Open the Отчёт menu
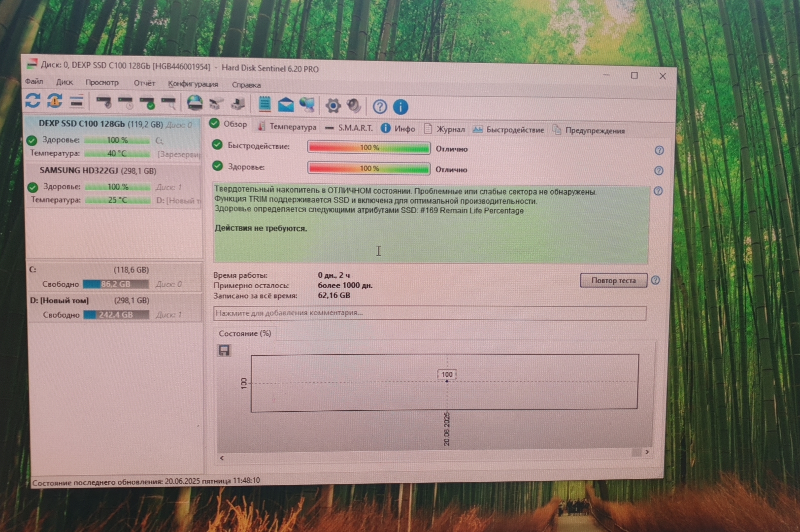 [x=144, y=83]
